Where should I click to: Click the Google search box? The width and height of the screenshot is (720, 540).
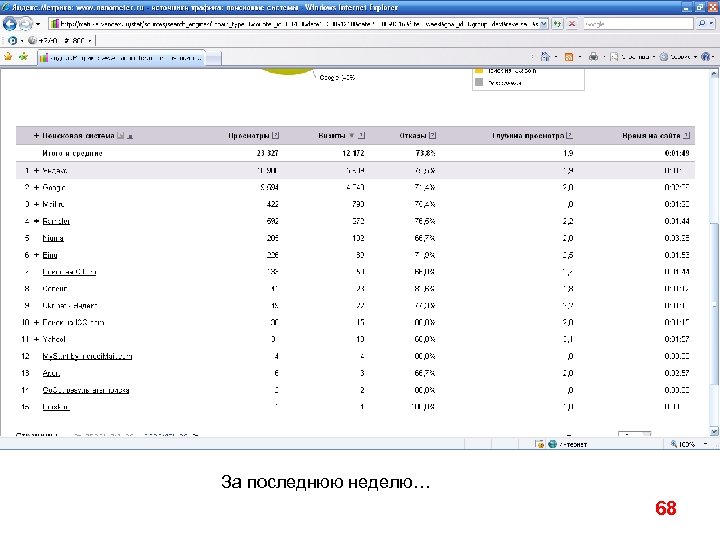tap(638, 24)
